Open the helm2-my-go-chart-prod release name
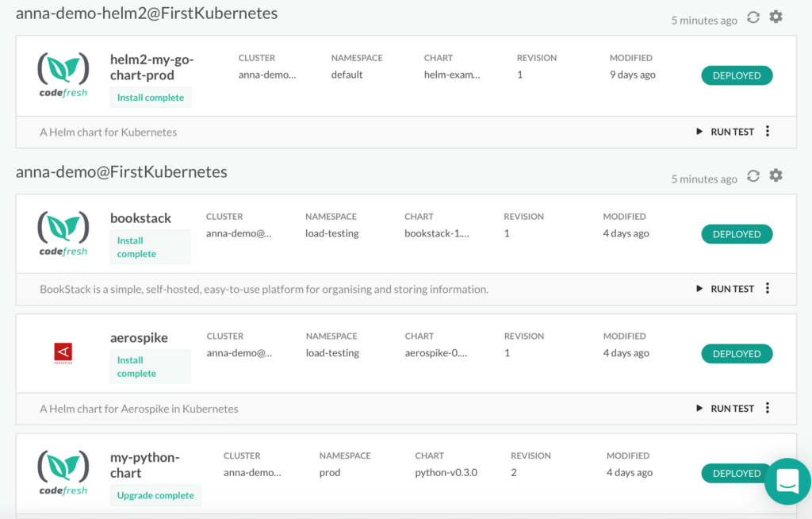The image size is (812, 519). pyautogui.click(x=151, y=67)
